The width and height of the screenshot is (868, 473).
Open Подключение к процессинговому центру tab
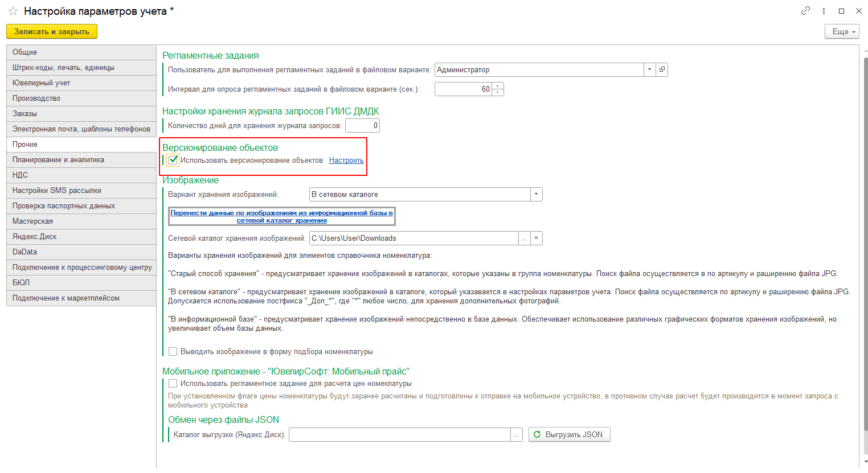(x=81, y=268)
